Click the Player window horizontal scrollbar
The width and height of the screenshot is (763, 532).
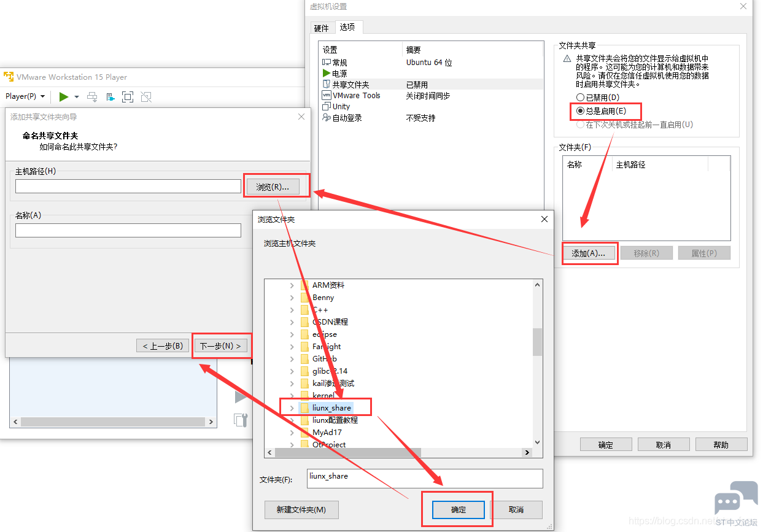[112, 422]
